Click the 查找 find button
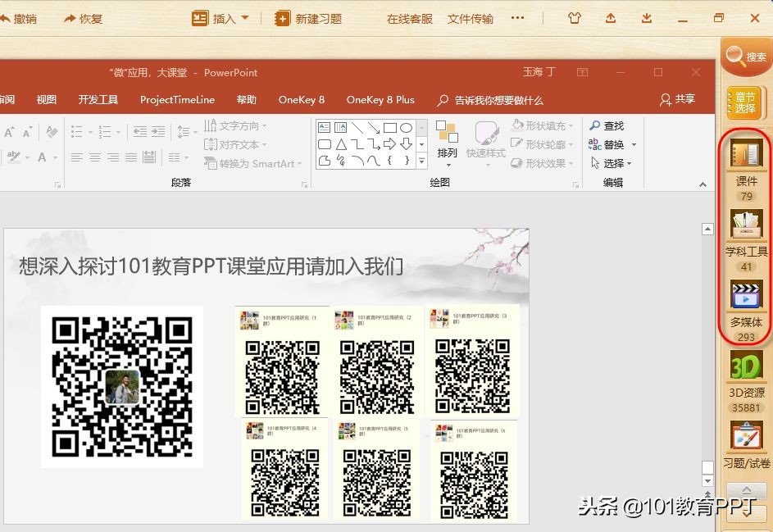 (x=607, y=125)
